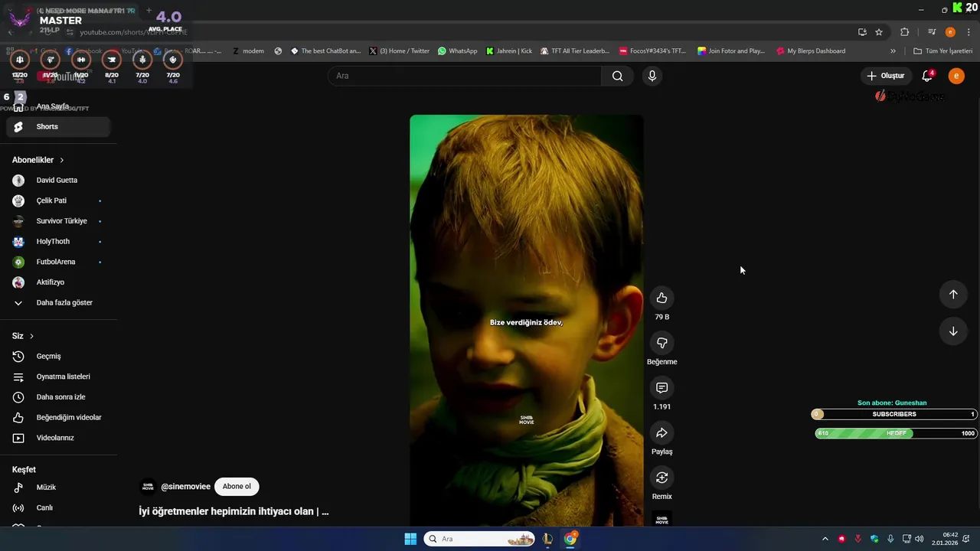Pause the Short by clicking the video

click(x=527, y=320)
